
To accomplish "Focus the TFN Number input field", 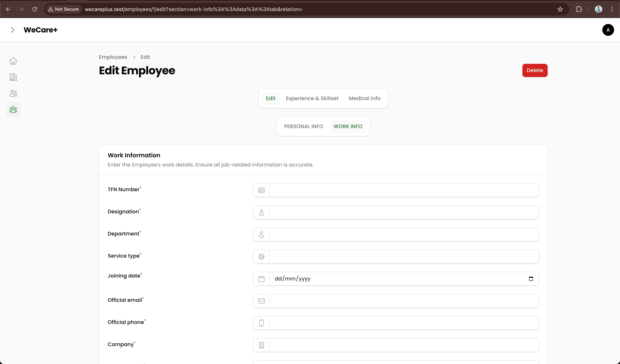I will click(404, 190).
